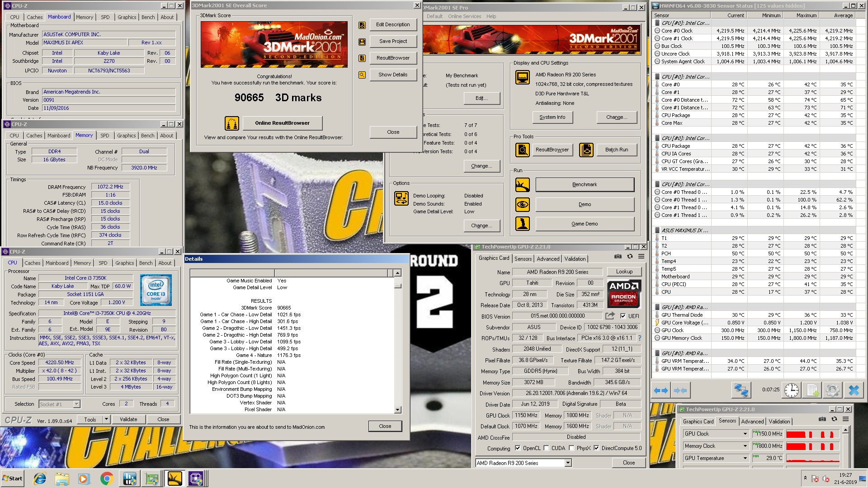Open the hamburger menu in GPU-Z Graphics Card window
868x488 pixels.
coord(641,257)
